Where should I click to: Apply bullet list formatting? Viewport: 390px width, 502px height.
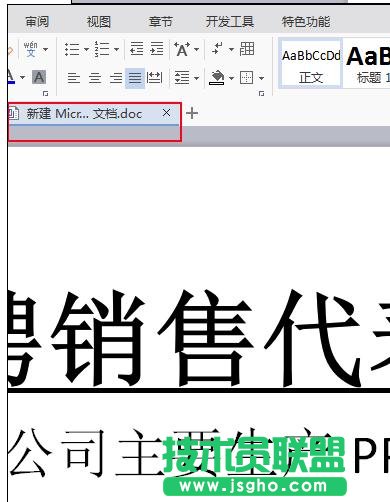(x=72, y=49)
